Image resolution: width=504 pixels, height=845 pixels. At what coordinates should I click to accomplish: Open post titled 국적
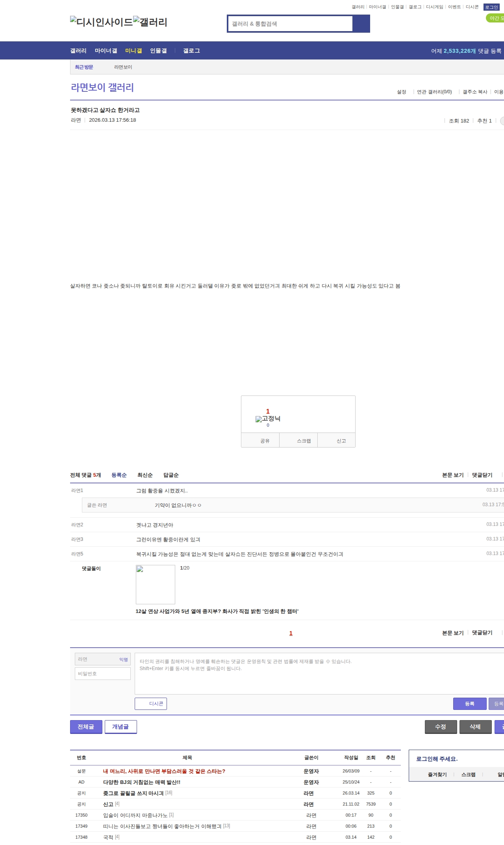108,837
